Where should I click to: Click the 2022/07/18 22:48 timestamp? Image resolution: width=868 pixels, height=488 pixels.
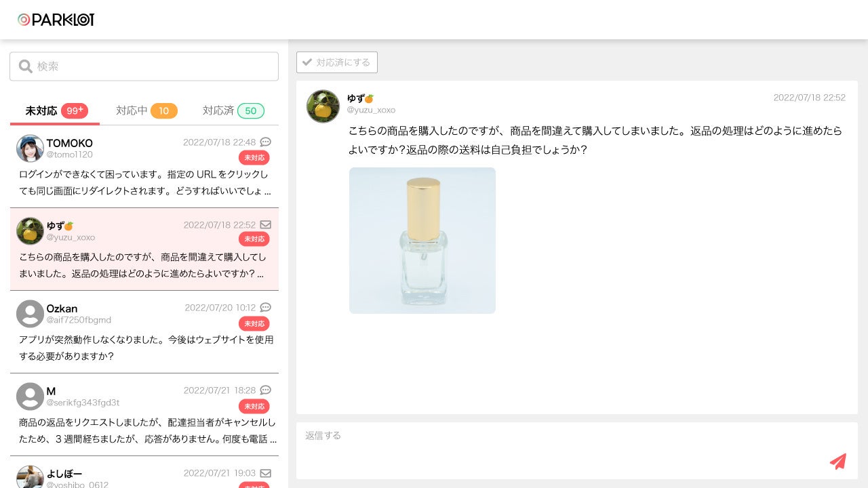coord(220,142)
